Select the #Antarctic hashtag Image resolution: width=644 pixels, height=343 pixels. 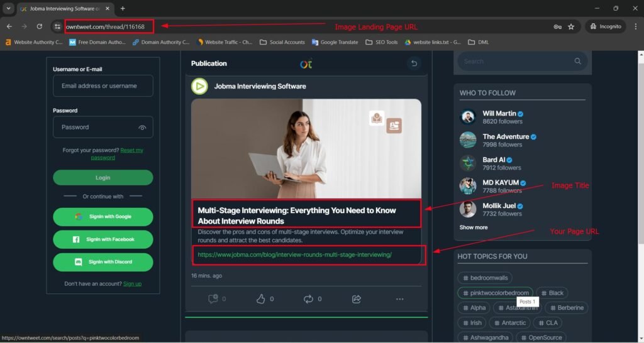[x=509, y=323]
